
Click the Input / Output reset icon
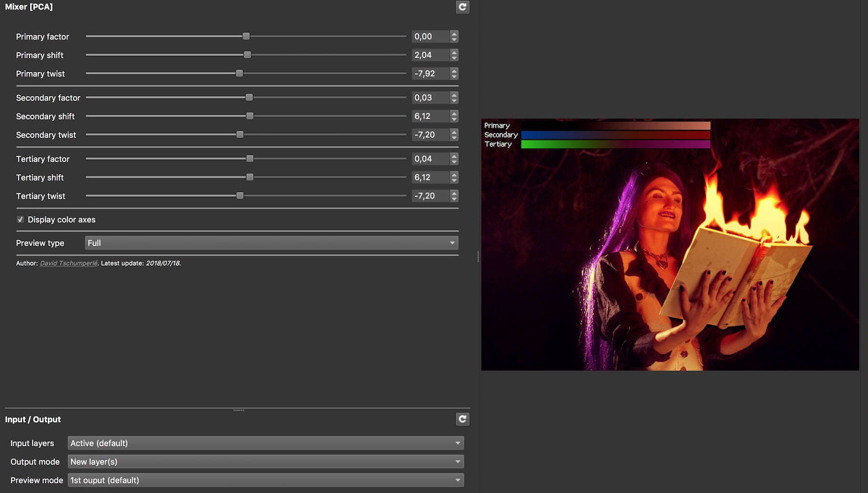coord(462,419)
